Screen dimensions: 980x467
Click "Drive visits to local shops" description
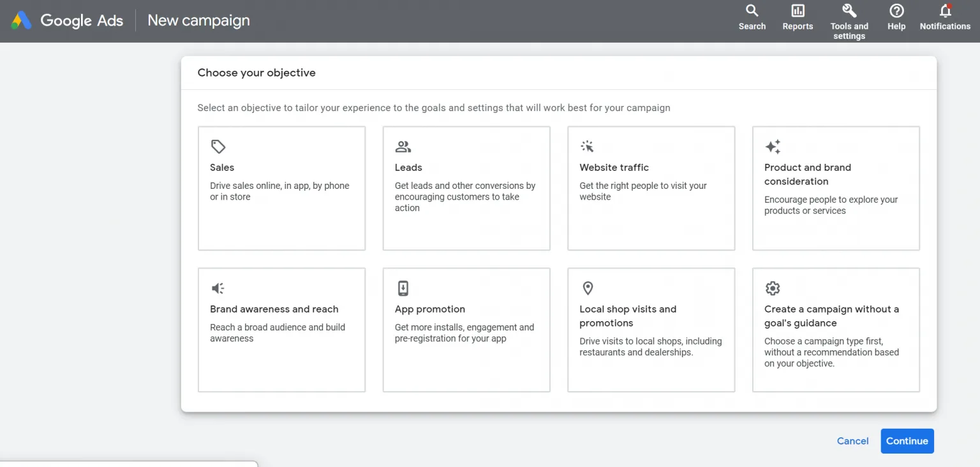tap(651, 346)
